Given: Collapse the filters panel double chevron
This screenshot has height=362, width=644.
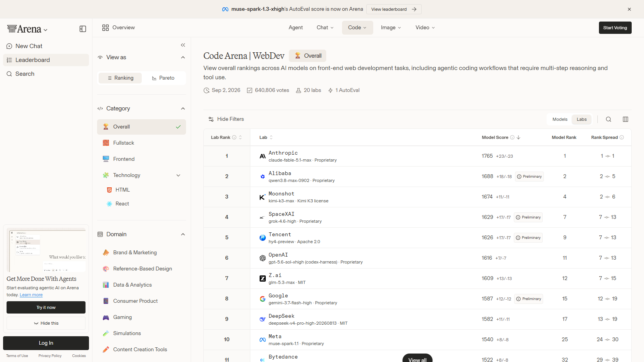Looking at the screenshot, I should [183, 45].
